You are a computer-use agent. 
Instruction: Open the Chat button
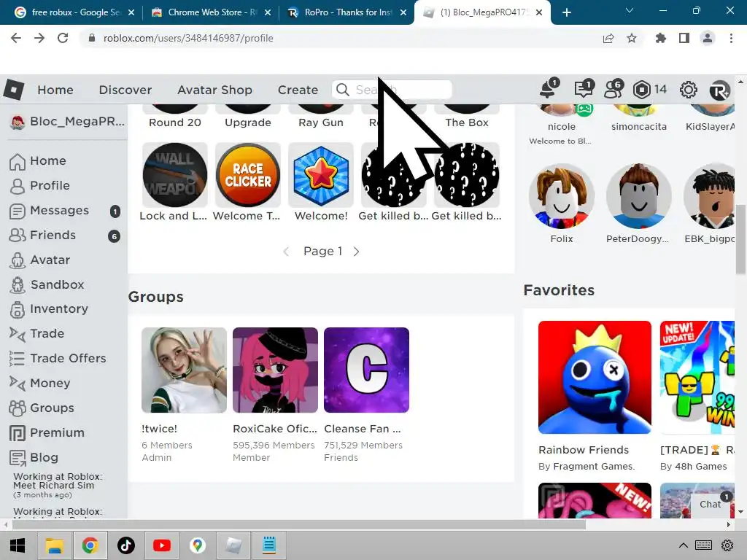pos(710,505)
